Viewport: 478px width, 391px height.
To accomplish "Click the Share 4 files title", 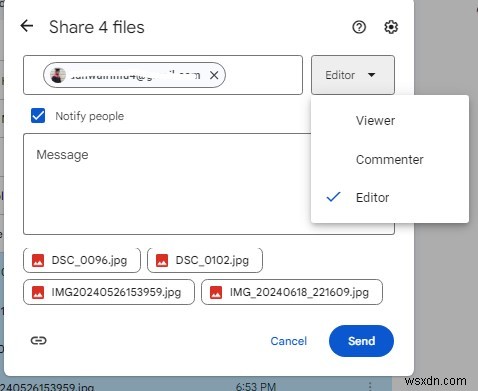I will tap(97, 27).
